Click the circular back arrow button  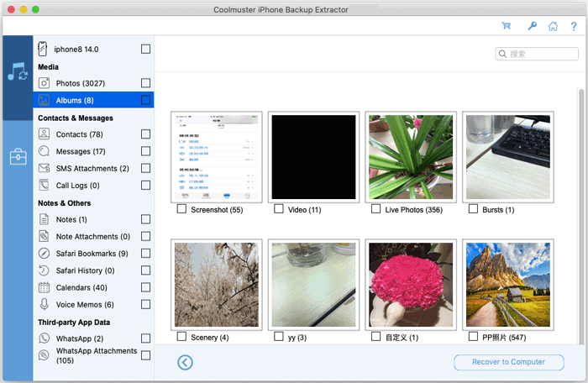coord(185,362)
